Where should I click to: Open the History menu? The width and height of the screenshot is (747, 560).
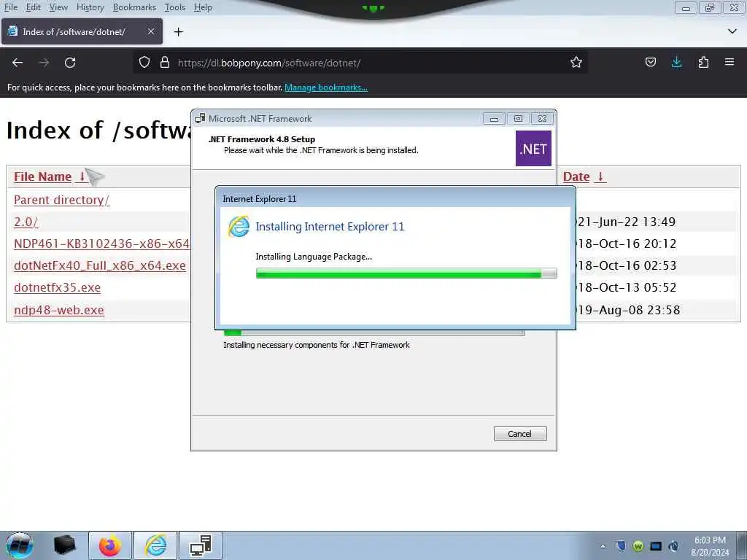90,7
